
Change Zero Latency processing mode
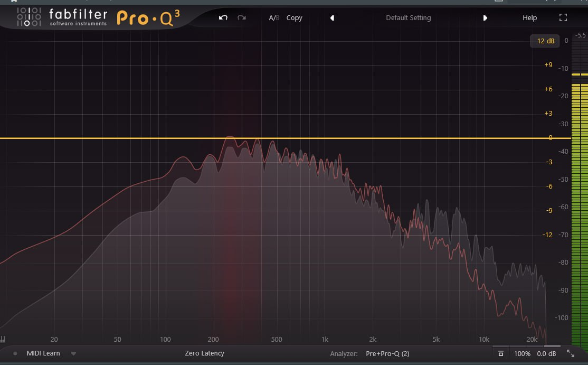204,353
